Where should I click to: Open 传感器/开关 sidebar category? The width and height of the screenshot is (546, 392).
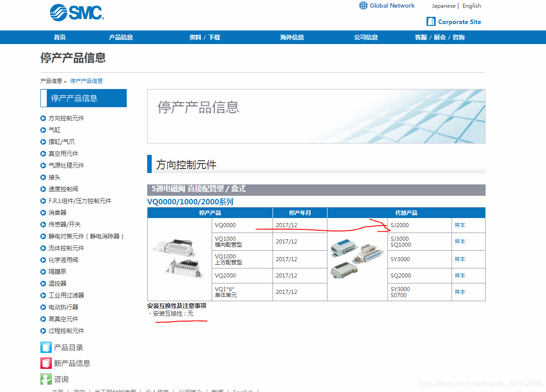[64, 224]
